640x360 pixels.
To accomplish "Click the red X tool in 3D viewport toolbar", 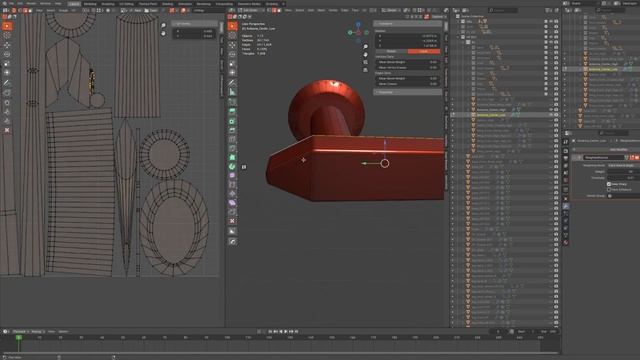I will pyautogui.click(x=232, y=221).
